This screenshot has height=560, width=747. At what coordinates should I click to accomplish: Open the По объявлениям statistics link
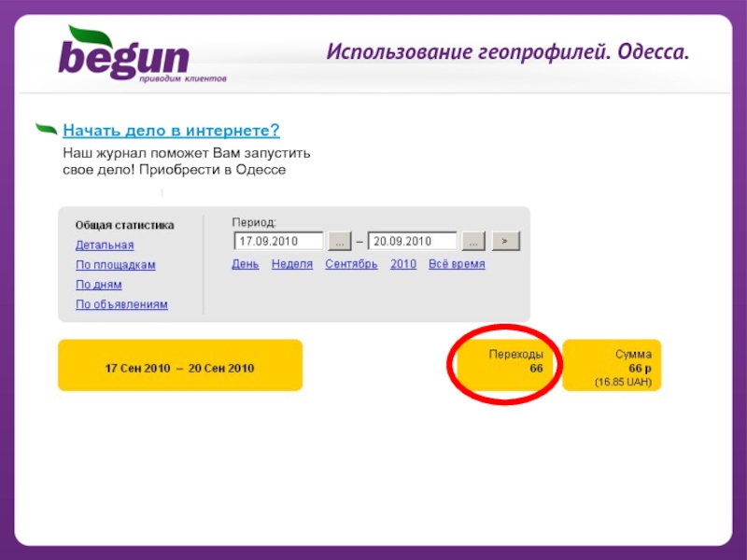tap(121, 304)
